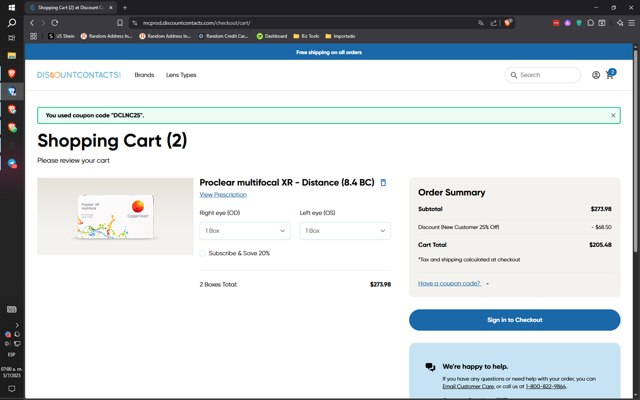Open the volume control in the system tray

point(8,344)
